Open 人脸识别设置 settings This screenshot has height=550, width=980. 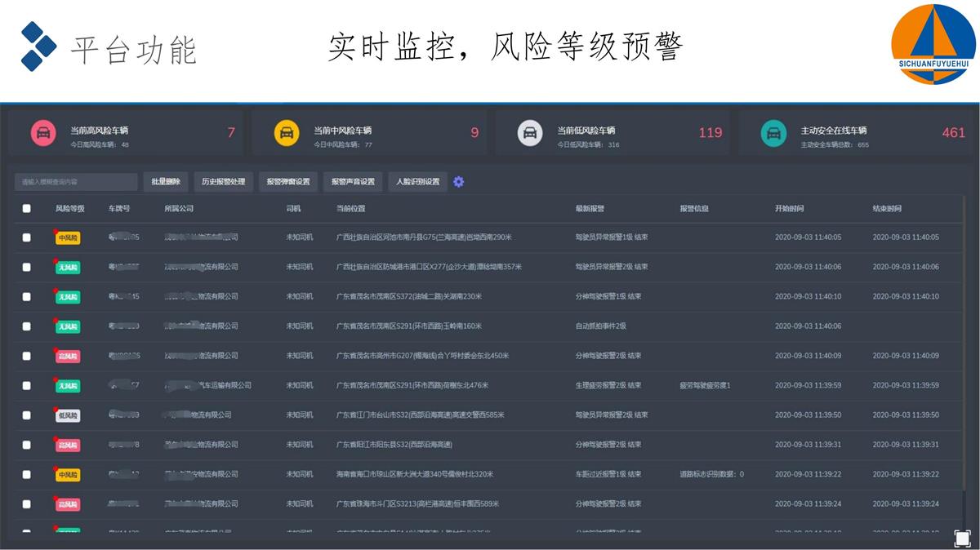pos(417,182)
